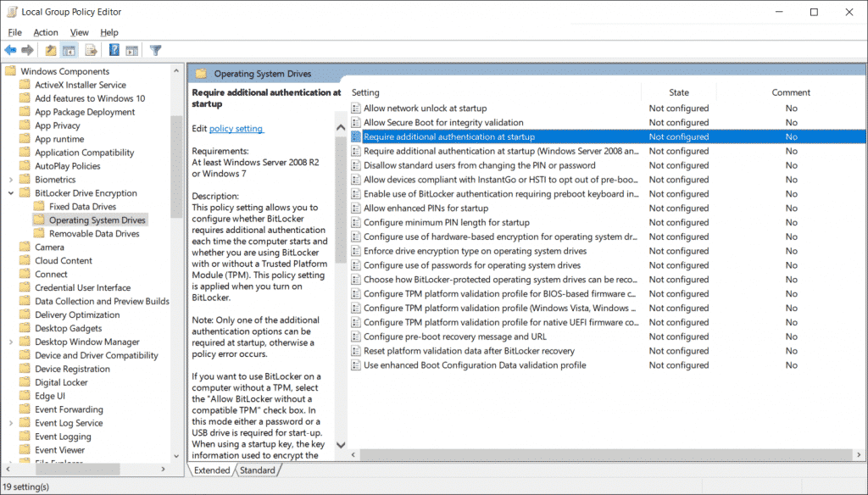Open the Help toolbar icon
868x495 pixels.
pos(114,50)
